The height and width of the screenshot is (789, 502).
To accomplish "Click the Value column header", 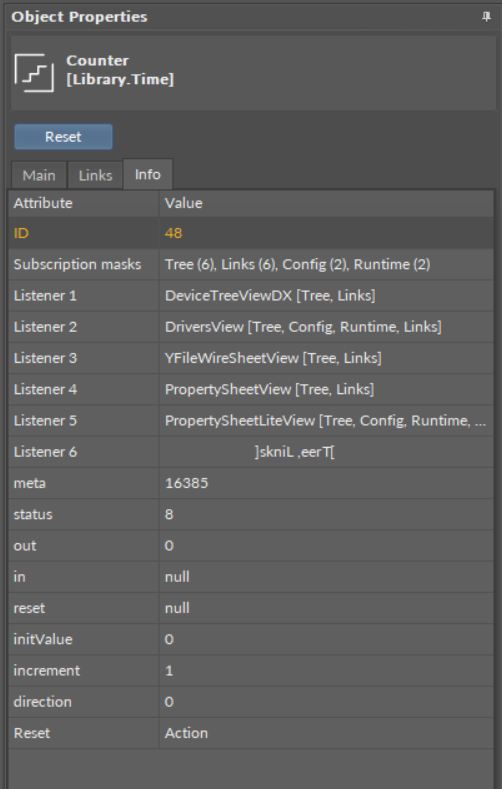I will tap(326, 203).
